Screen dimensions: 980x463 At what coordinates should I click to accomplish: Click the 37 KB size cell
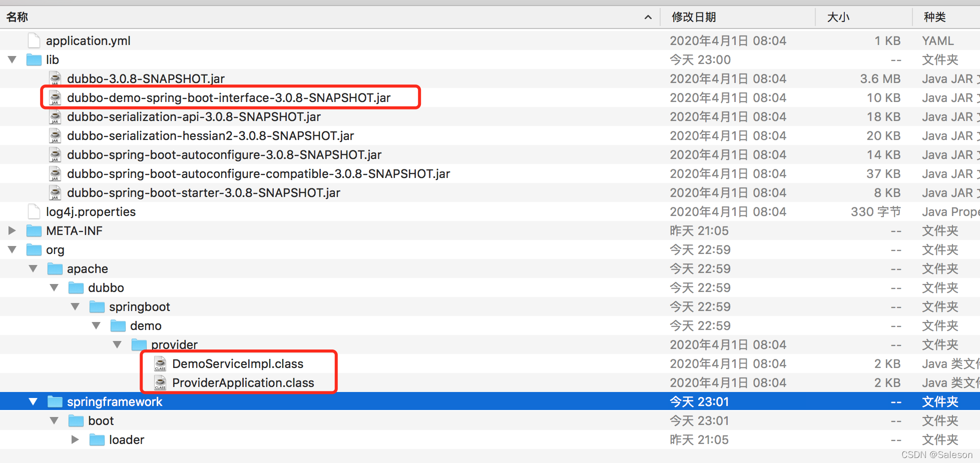pos(883,173)
